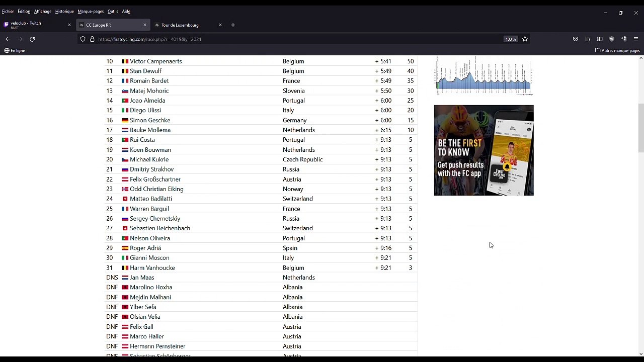644x362 pixels.
Task: Open the Marque-pages menu
Action: tap(91, 11)
